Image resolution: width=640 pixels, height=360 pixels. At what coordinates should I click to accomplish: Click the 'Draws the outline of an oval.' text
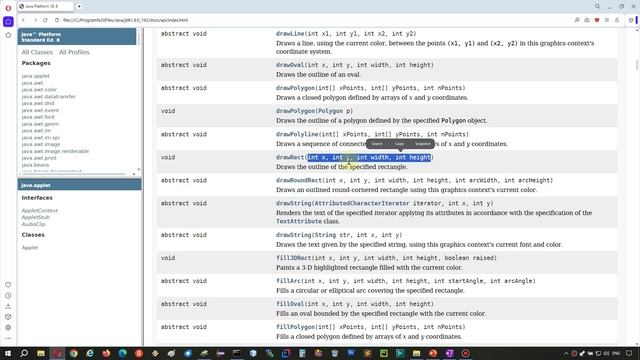point(318,75)
